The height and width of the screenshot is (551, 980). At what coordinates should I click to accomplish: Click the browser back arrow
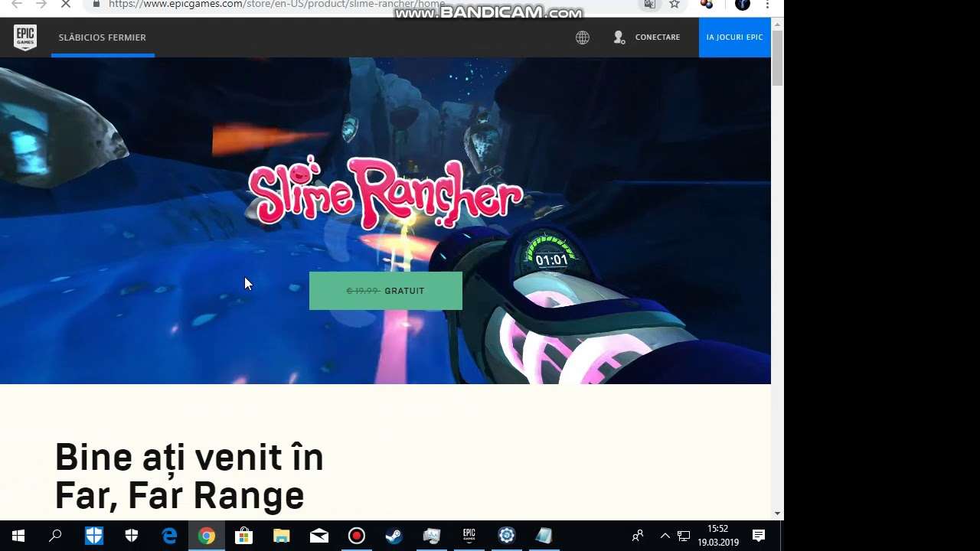tap(17, 4)
